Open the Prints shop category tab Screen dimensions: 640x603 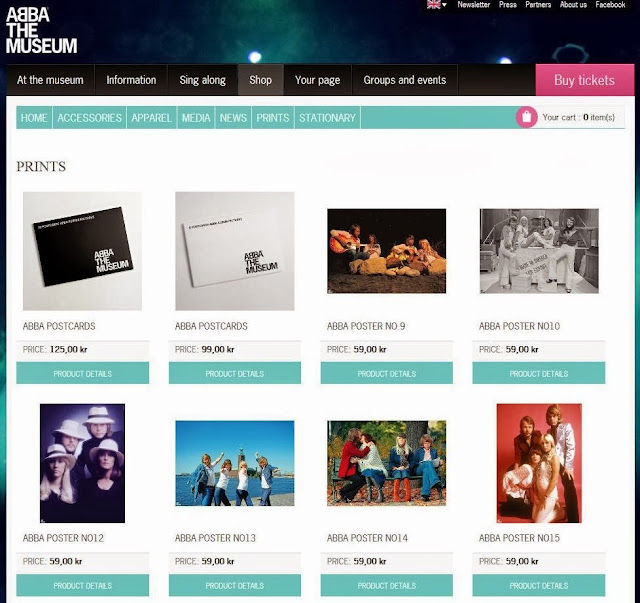[x=273, y=118]
